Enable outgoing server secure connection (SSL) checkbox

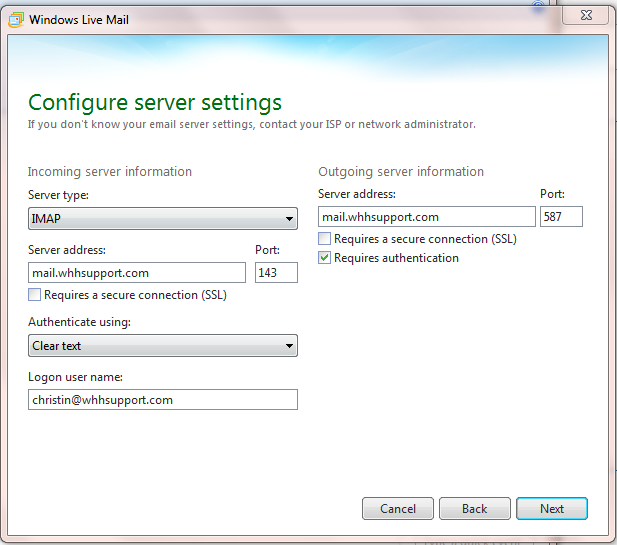325,239
